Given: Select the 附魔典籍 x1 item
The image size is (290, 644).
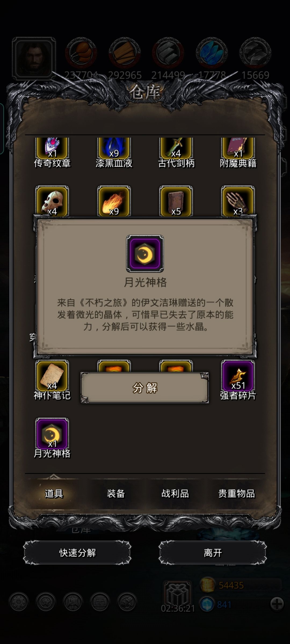Looking at the screenshot, I should 238,148.
